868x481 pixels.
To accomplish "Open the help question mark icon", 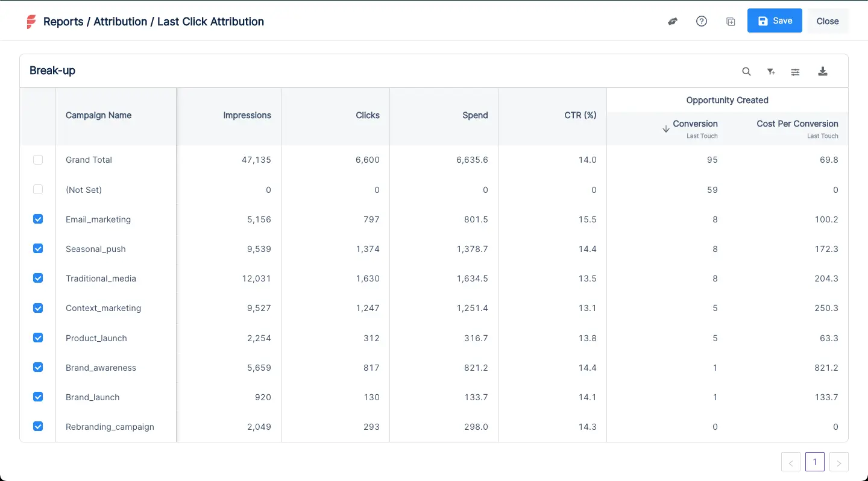I will pos(701,21).
